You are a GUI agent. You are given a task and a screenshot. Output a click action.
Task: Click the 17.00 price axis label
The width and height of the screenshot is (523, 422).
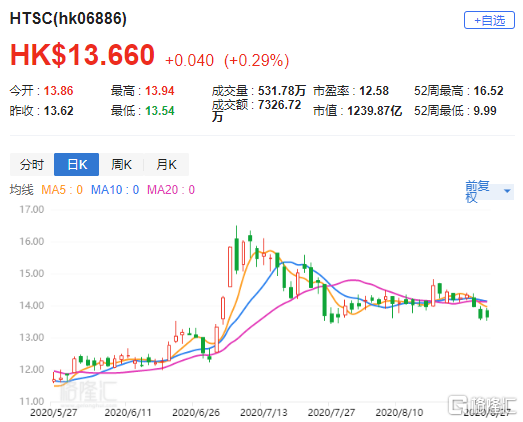coord(32,209)
